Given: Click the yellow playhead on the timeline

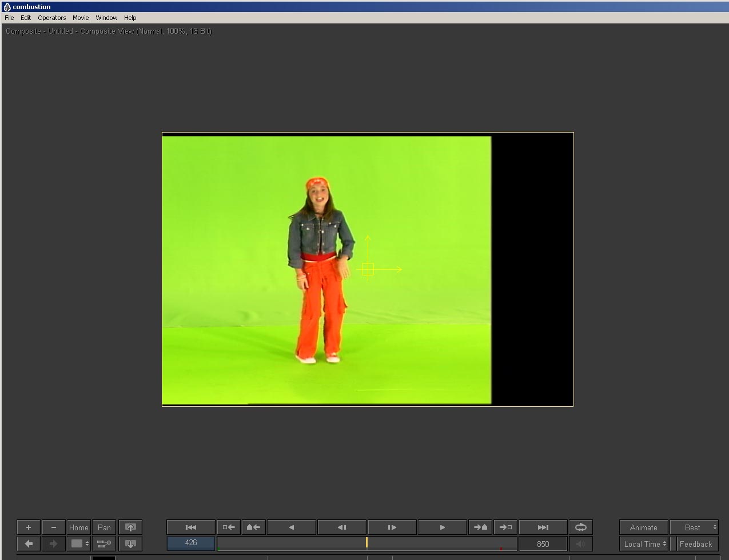Looking at the screenshot, I should (367, 543).
